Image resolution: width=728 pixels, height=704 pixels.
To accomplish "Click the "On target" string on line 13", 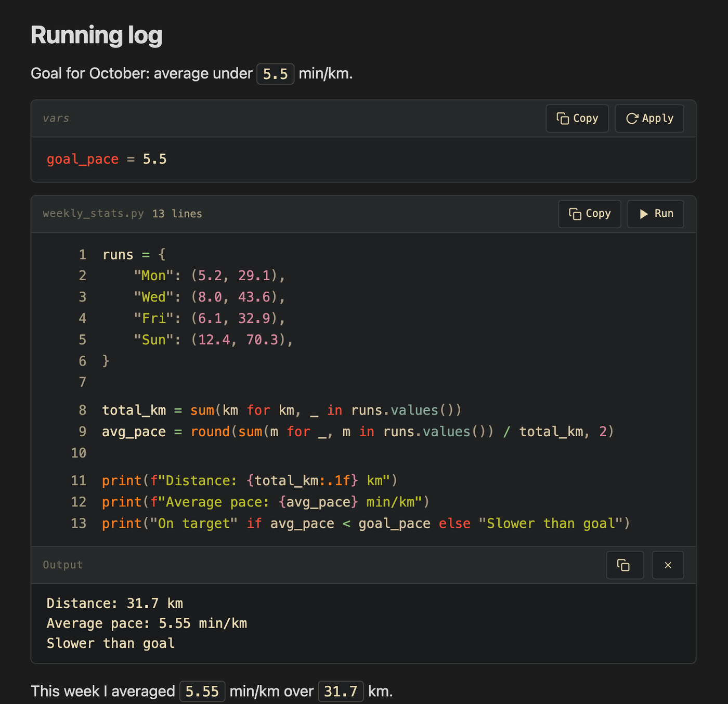I will click(x=194, y=523).
